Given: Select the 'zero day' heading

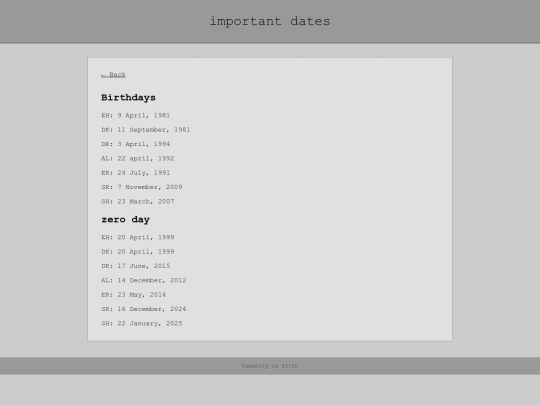Looking at the screenshot, I should click(126, 220).
